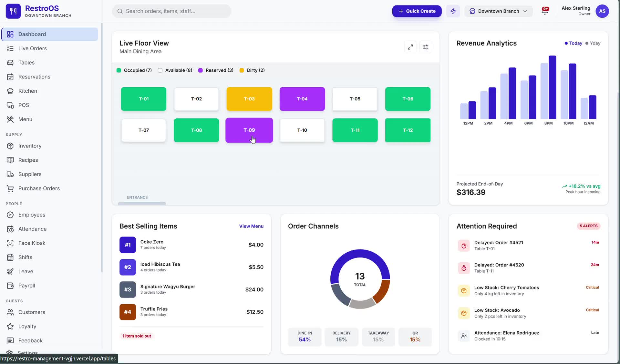Click box icon for Low Stock Cherry Tomatoes
This screenshot has height=364, width=620.
(464, 290)
